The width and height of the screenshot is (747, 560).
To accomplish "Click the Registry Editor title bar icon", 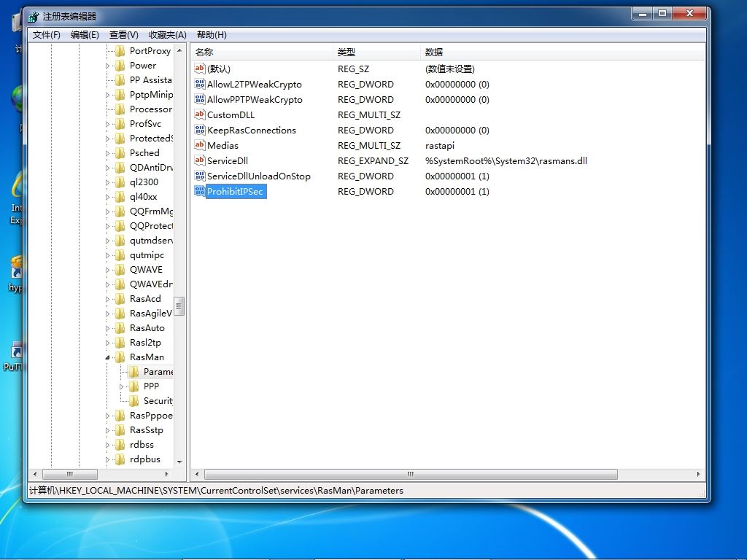I will pos(33,17).
